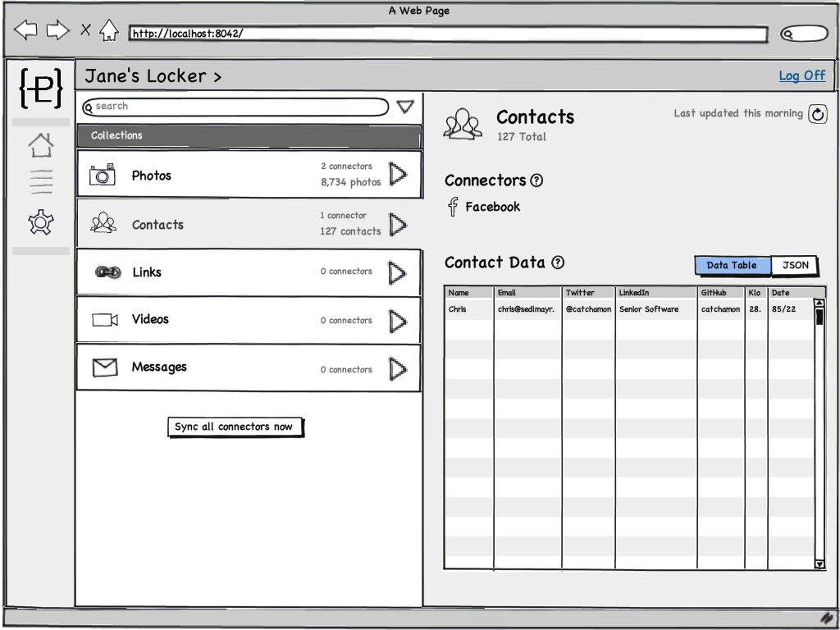Click '8,734 photos' count text
The width and height of the screenshot is (840, 630).
coord(351,182)
